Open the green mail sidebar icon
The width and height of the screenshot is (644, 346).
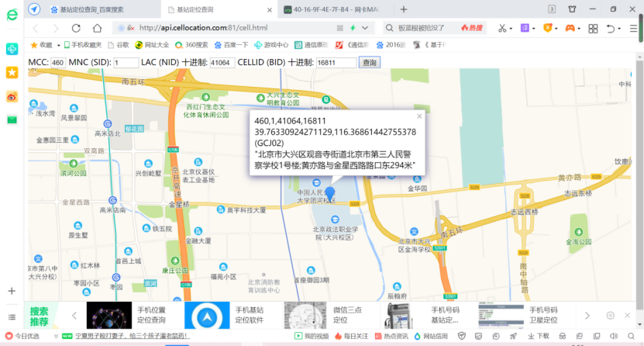coord(12,120)
